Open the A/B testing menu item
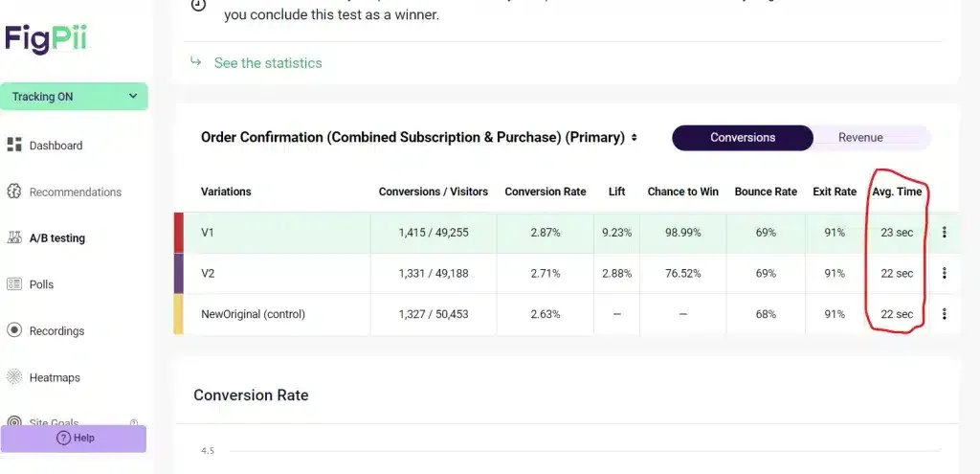 click(56, 238)
